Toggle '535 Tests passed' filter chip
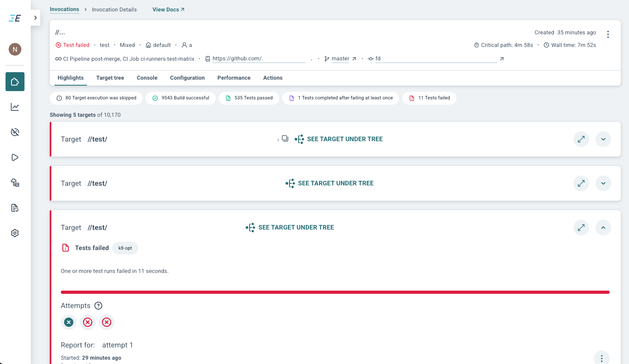 (x=249, y=98)
